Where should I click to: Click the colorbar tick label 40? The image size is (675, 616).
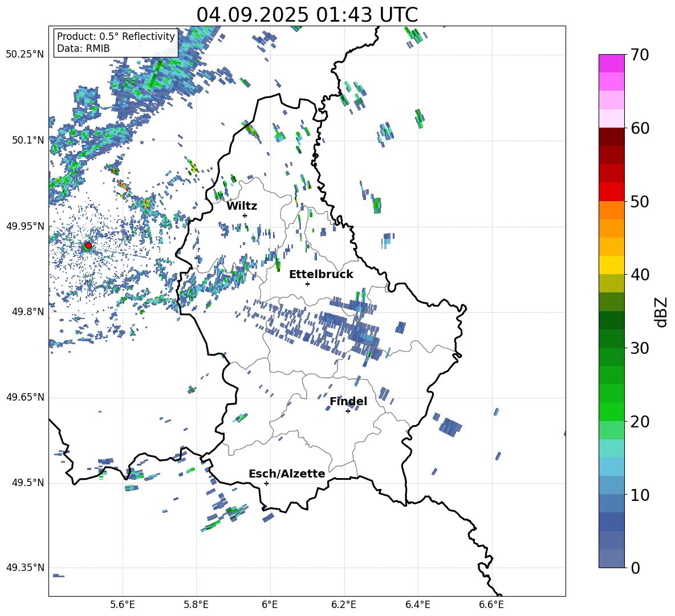(x=639, y=275)
